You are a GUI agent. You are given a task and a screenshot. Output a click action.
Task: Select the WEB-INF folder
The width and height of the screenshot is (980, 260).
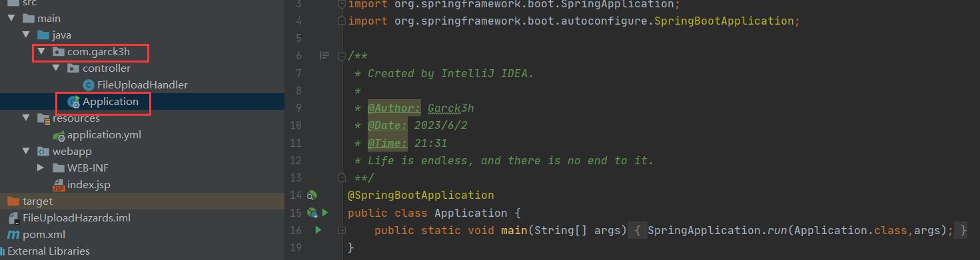(88, 168)
